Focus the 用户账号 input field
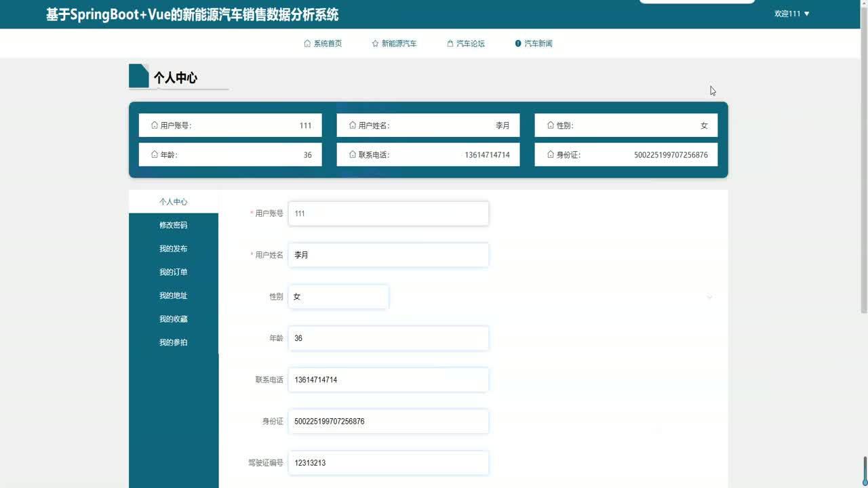868x488 pixels. click(389, 213)
